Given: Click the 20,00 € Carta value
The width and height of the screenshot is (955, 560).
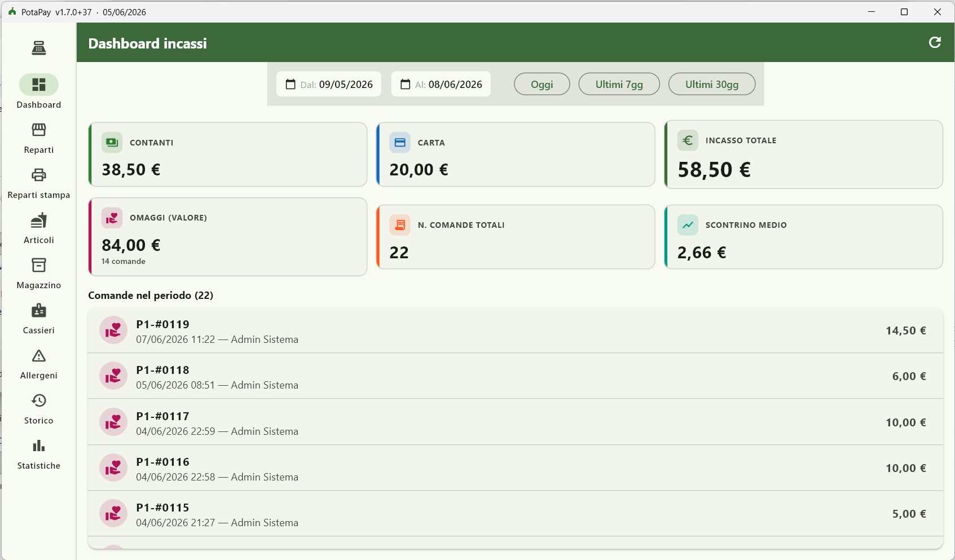Looking at the screenshot, I should (x=419, y=170).
